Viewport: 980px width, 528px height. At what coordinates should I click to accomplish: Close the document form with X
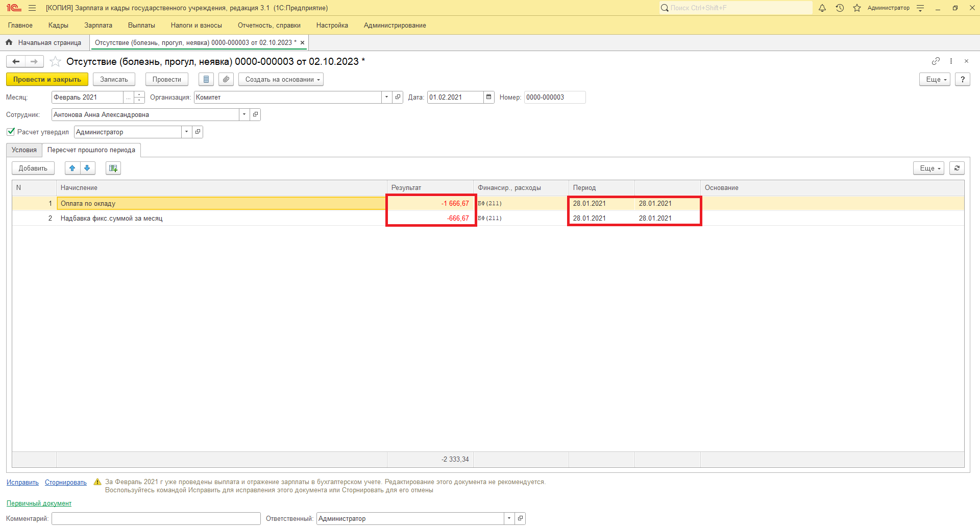point(966,61)
